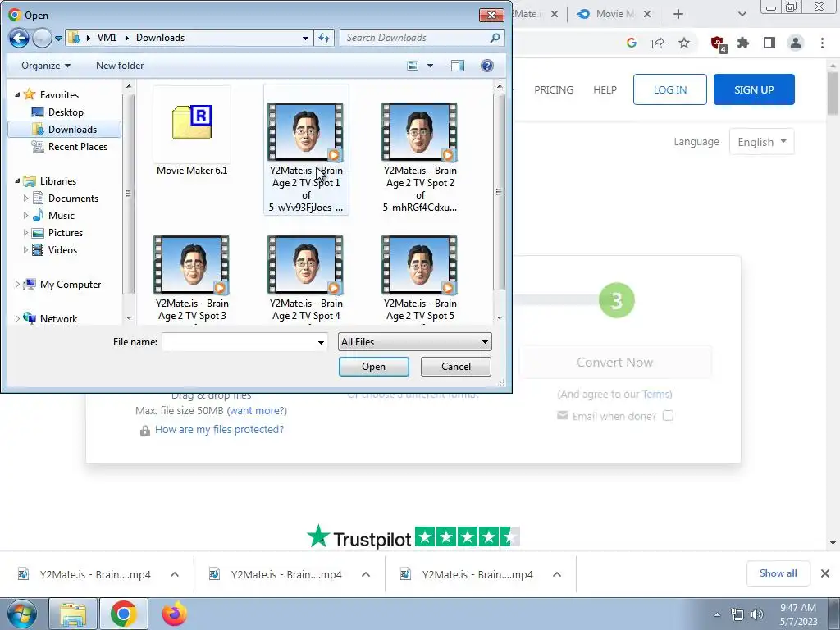Click the Search Downloads field
The height and width of the screenshot is (630, 840).
(415, 38)
